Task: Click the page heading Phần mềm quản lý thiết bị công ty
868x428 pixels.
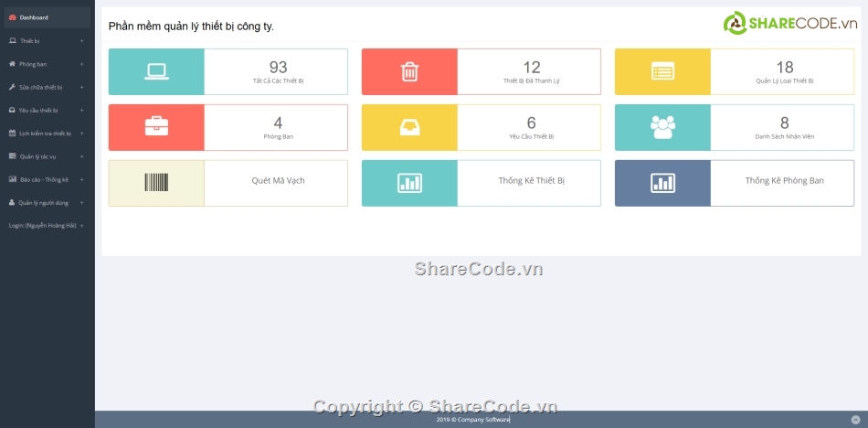Action: tap(191, 27)
